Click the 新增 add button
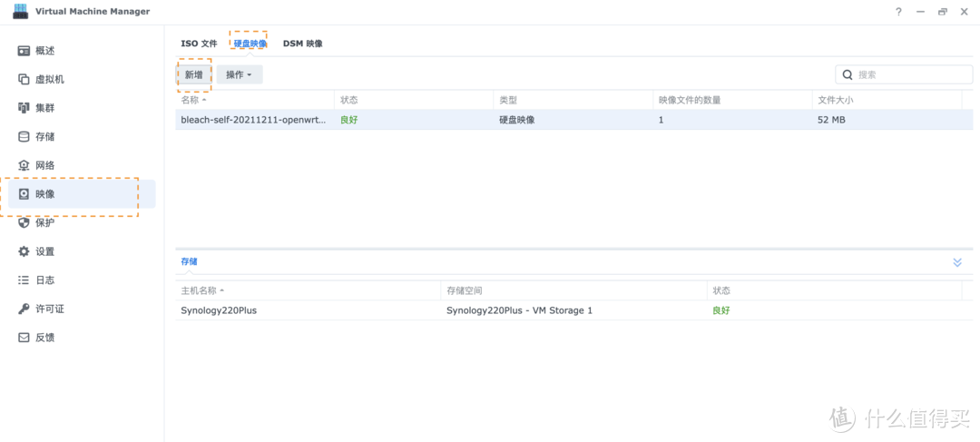Screen dimensions: 980x442 tap(193, 74)
